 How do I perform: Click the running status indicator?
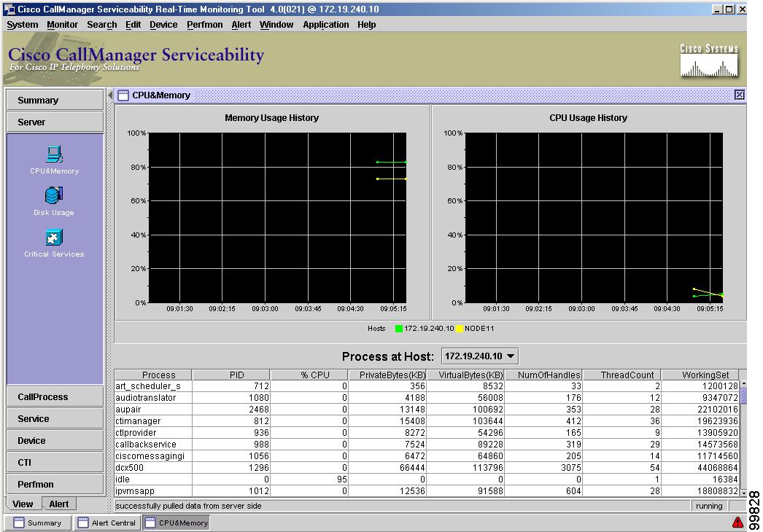pyautogui.click(x=709, y=506)
